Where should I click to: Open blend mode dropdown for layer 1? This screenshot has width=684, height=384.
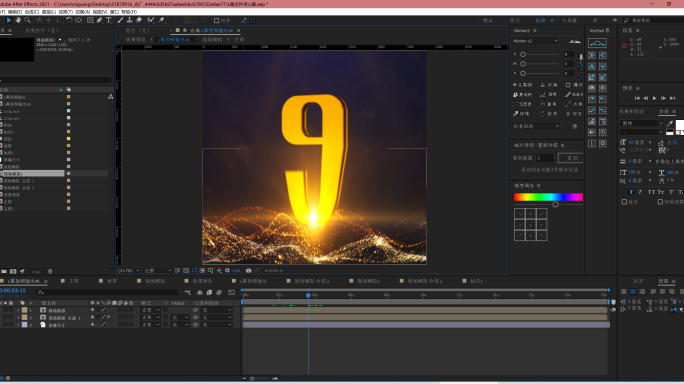[151, 310]
